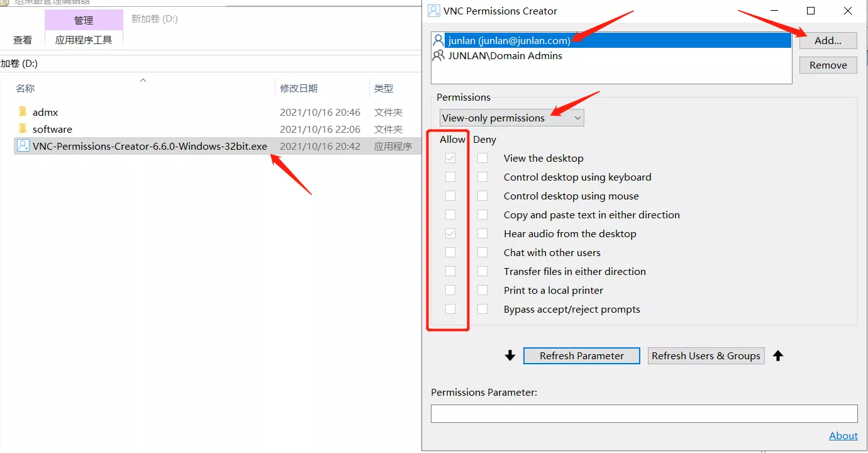
Task: Open the 管理 ribbon tab
Action: point(84,20)
